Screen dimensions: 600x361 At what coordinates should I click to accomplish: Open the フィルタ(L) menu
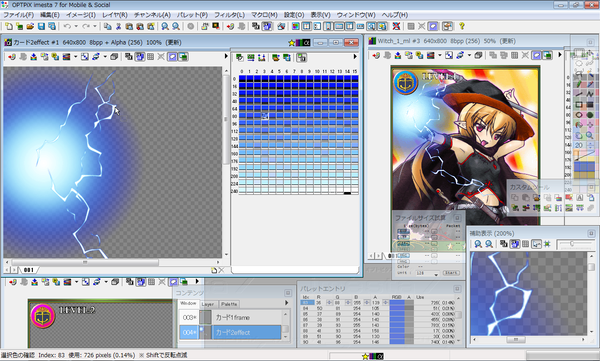coord(229,15)
